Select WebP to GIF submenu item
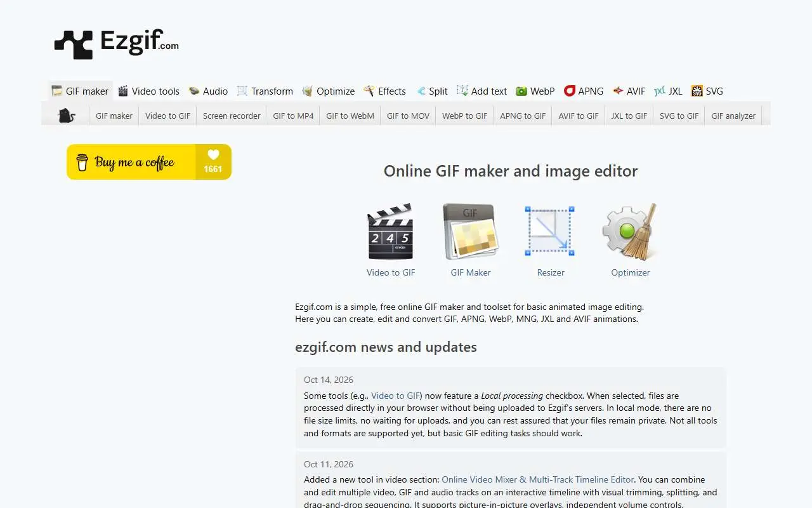Screen dimensions: 812x508 click(464, 116)
